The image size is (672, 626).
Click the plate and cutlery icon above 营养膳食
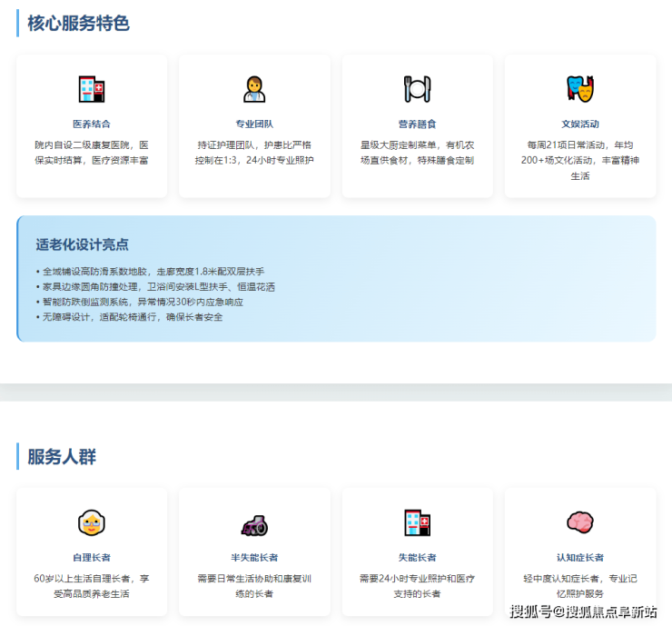(417, 89)
